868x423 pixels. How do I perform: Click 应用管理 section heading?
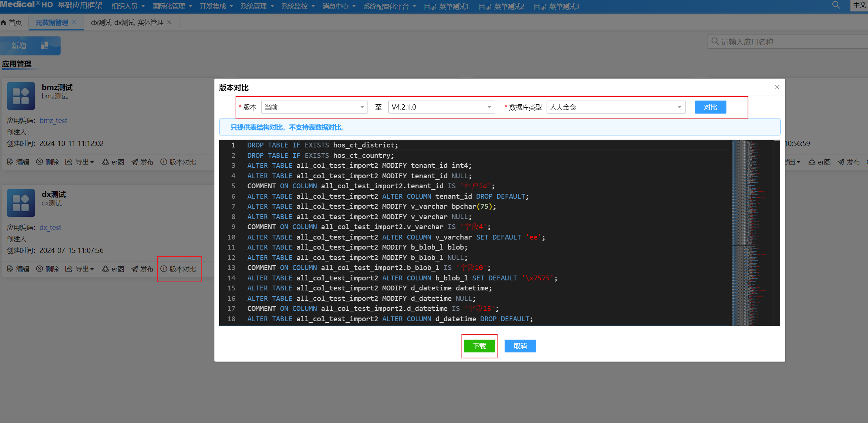tap(17, 64)
